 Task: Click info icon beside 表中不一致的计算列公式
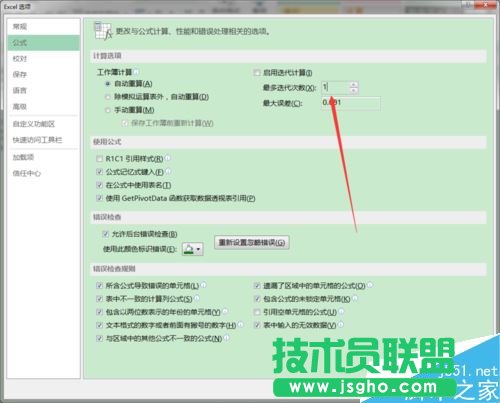coord(197,298)
